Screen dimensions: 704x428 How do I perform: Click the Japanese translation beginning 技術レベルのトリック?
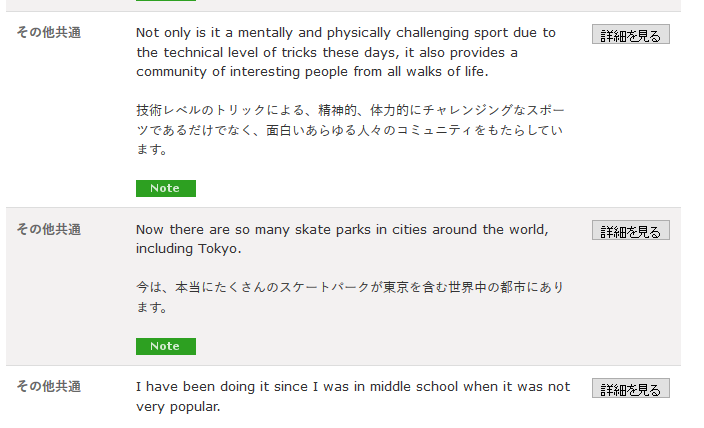(x=350, y=130)
